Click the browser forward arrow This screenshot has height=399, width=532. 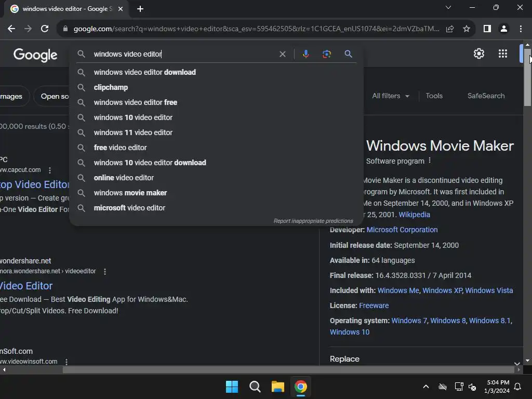click(x=28, y=29)
